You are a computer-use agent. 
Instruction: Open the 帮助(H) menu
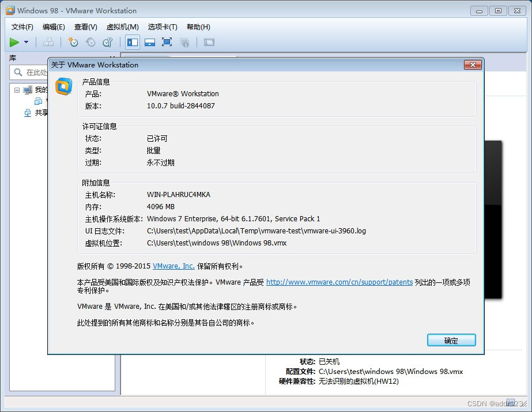tap(198, 27)
